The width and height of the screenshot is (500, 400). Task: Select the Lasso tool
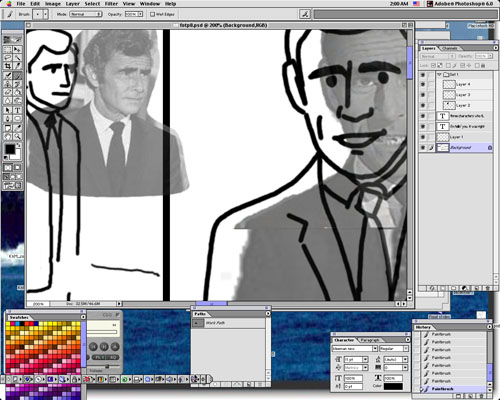tap(8, 58)
